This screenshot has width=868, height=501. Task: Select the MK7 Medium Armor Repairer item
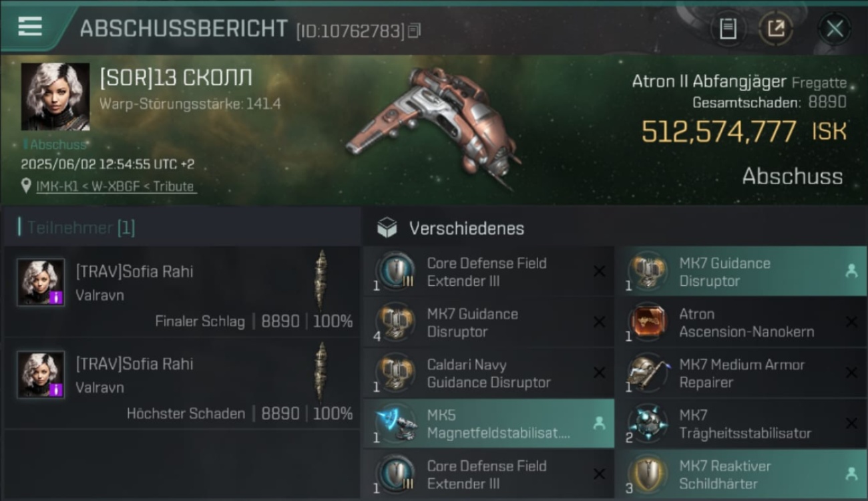tap(741, 373)
